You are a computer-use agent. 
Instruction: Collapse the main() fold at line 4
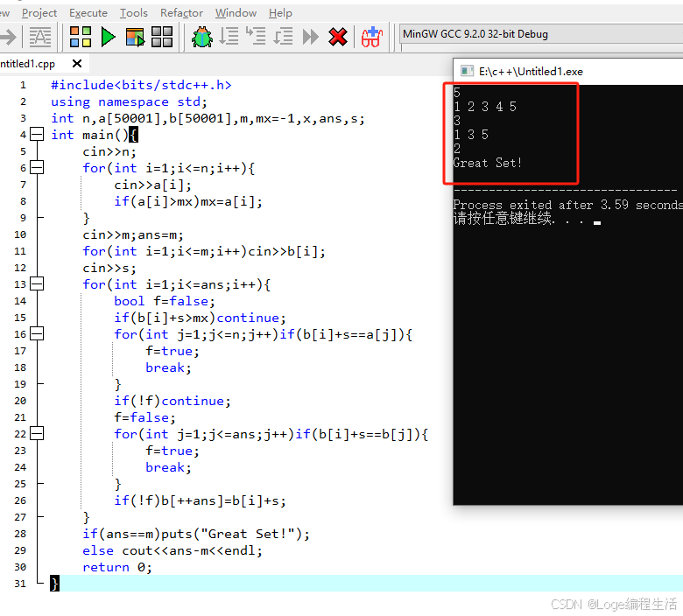(37, 135)
